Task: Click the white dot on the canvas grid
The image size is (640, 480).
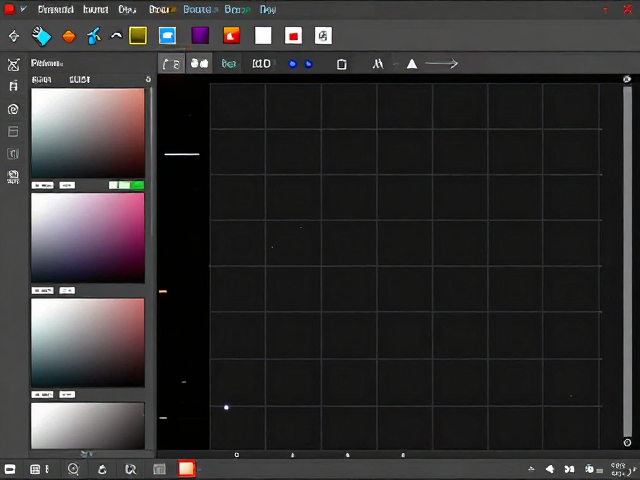Action: point(226,407)
